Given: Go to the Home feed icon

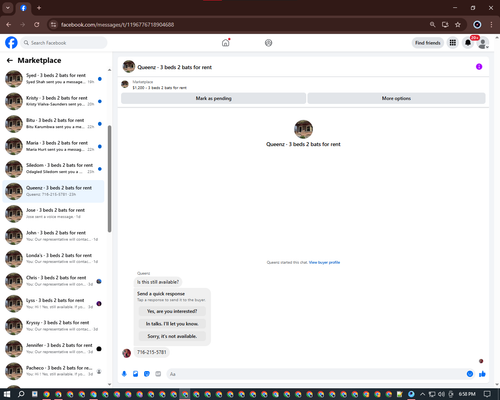Looking at the screenshot, I should click(226, 43).
